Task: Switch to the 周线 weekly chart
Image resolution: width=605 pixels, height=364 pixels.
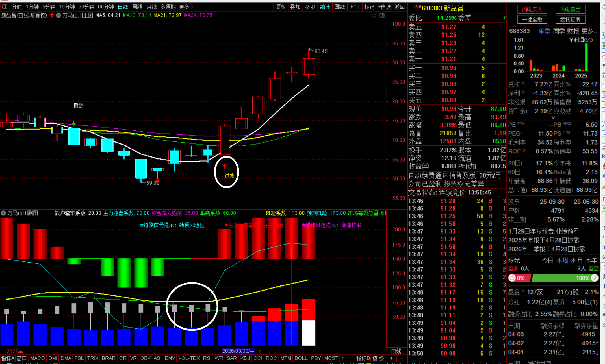Action: point(137,6)
